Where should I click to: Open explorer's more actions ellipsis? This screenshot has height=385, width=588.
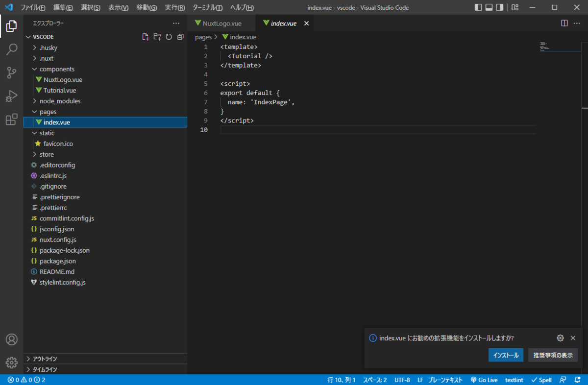point(176,23)
